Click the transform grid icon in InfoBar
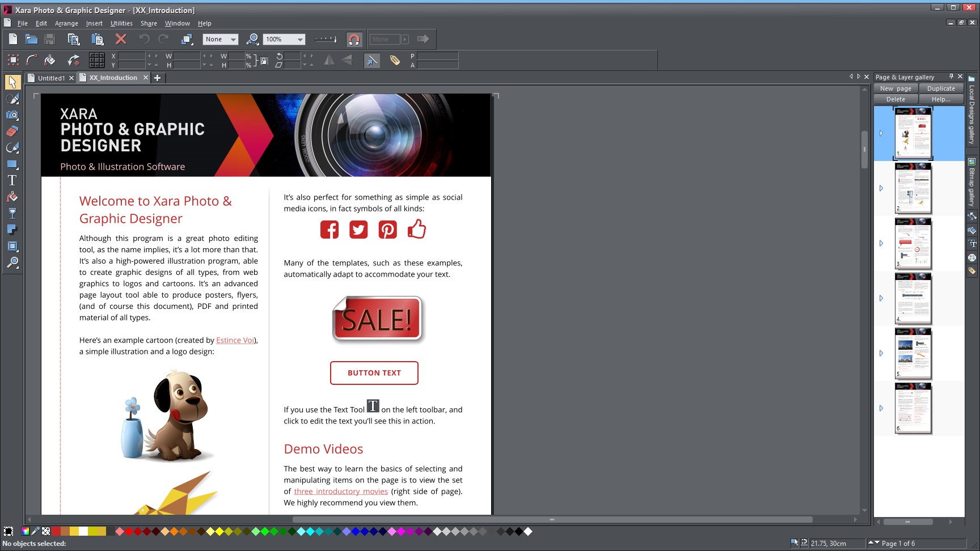 (97, 60)
